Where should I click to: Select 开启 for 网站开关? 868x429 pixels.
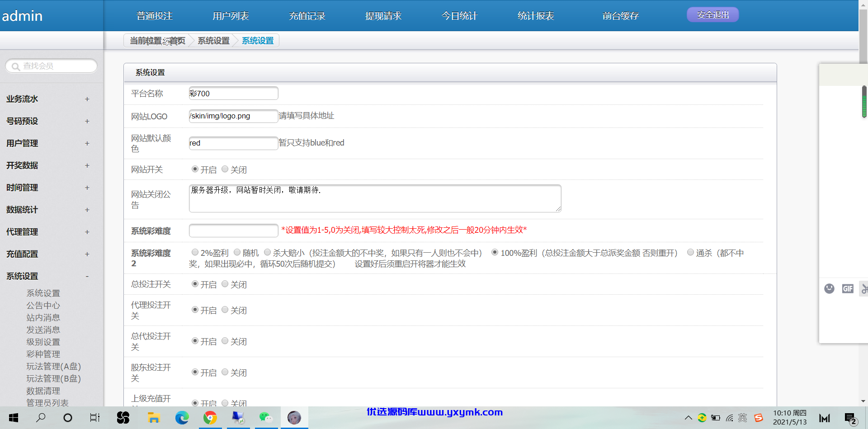tap(195, 169)
